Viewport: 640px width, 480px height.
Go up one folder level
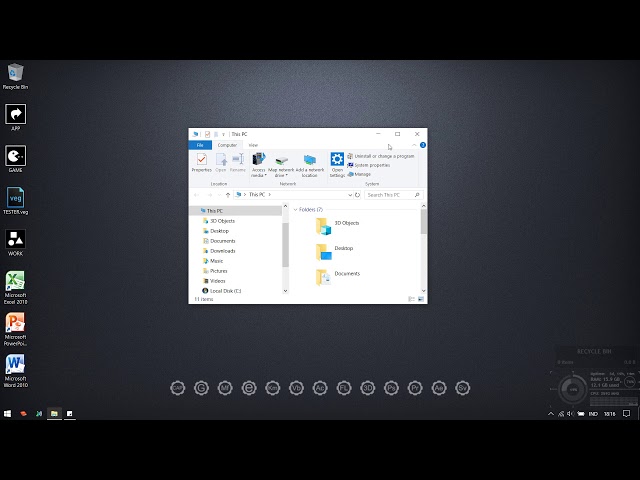click(228, 195)
